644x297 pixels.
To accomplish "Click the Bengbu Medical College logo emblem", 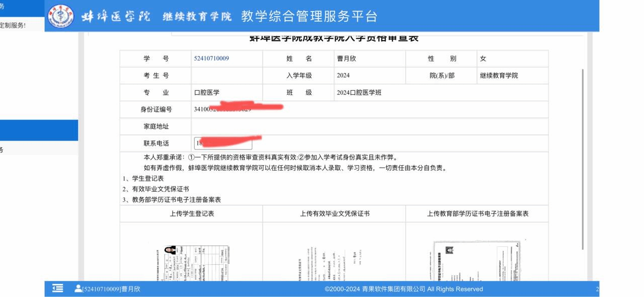I will (60, 16).
